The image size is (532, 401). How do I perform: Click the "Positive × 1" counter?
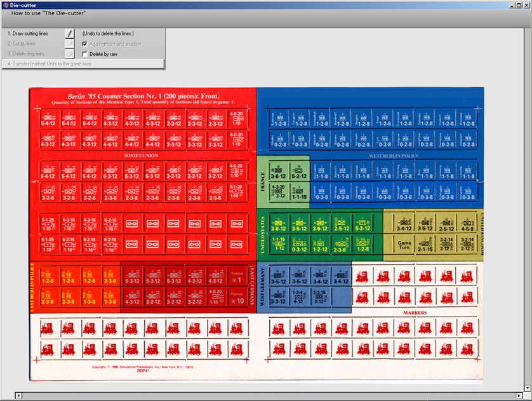(237, 278)
